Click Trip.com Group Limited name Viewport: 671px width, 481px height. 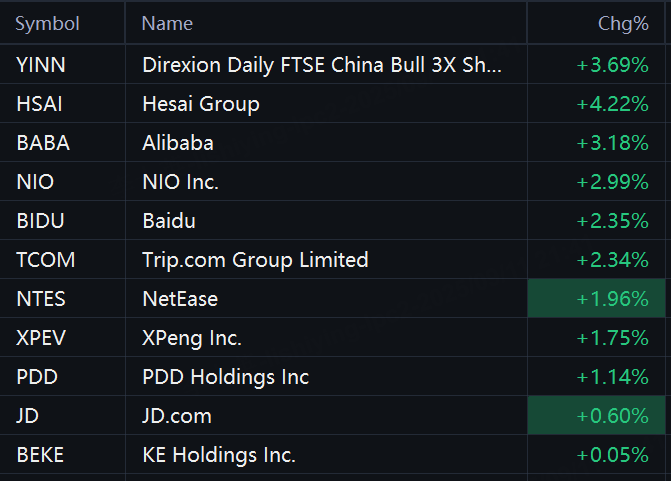pos(255,260)
